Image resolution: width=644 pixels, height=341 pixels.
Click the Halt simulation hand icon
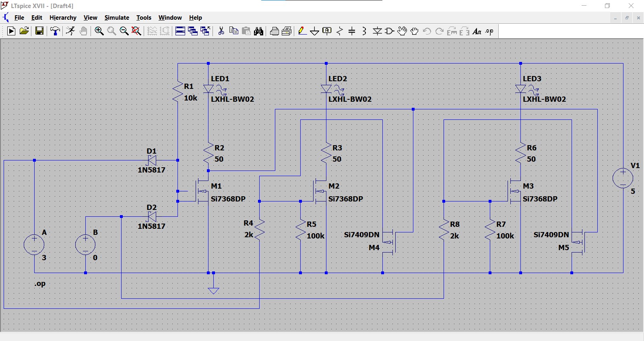[x=83, y=31]
